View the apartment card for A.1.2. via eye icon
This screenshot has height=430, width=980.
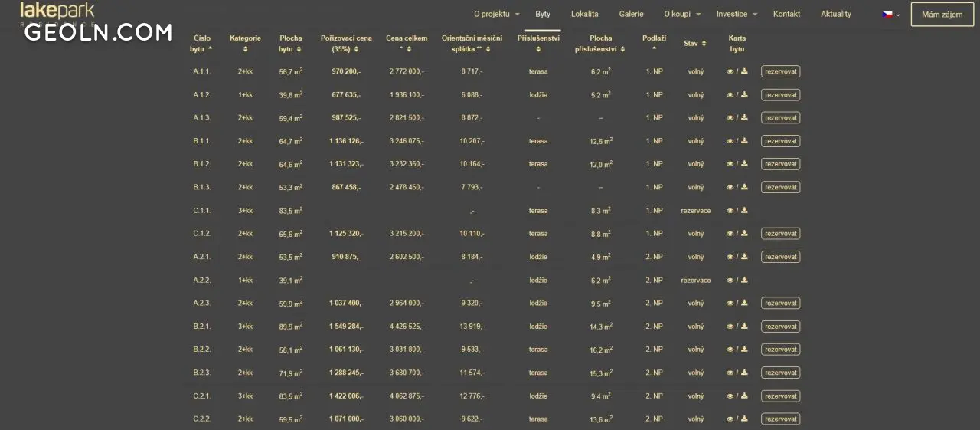coord(730,95)
